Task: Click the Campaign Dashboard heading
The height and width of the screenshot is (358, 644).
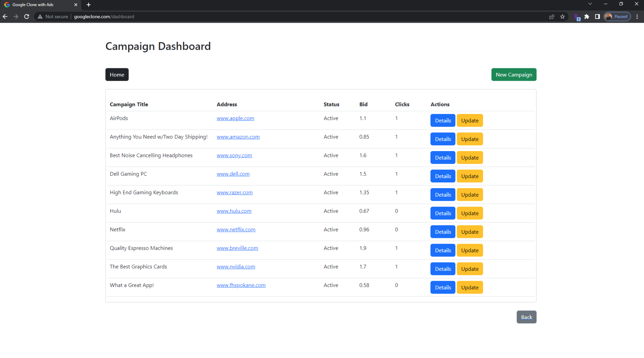Action: click(158, 46)
